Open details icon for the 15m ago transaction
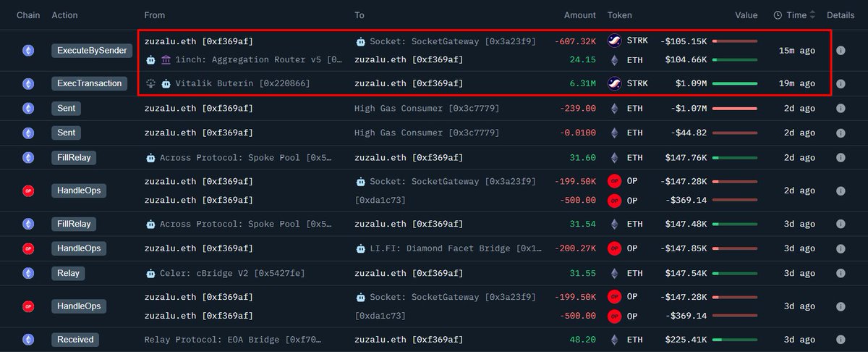 tap(841, 51)
